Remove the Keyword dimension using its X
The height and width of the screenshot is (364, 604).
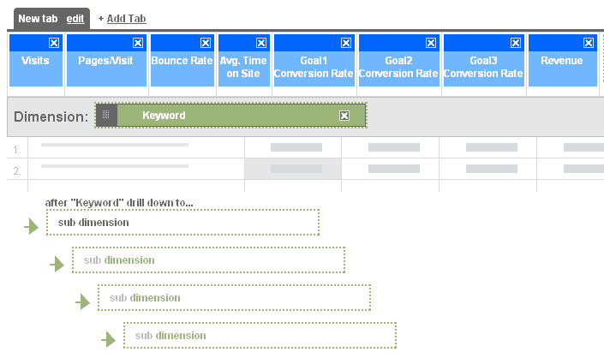click(344, 116)
